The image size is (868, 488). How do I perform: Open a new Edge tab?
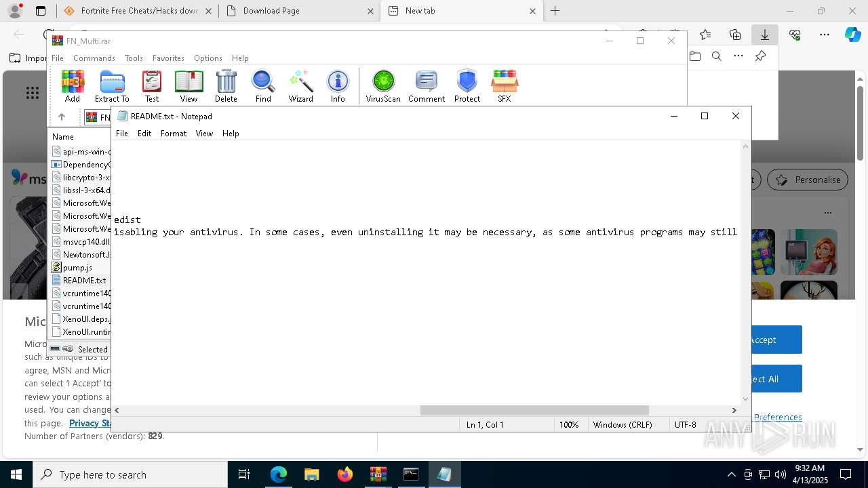tap(555, 11)
